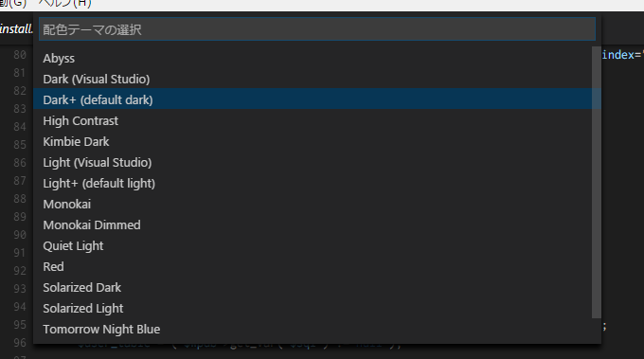Choose Dark (Visual Studio) theme
Screen dimensions: 644x359
pyautogui.click(x=316, y=79)
